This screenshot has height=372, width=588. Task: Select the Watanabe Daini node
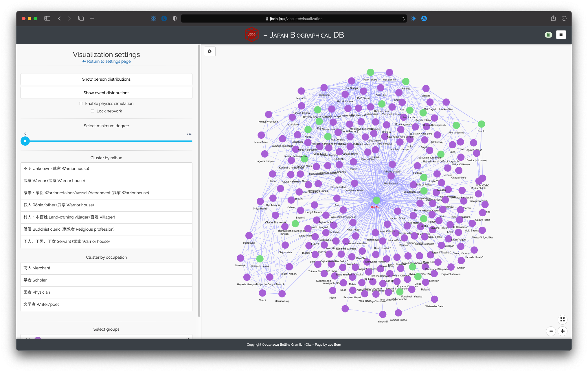(x=434, y=299)
